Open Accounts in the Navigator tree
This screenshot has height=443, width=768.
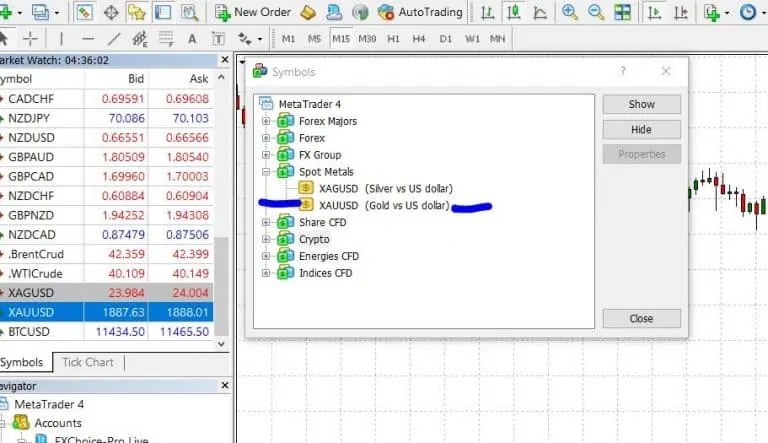pyautogui.click(x=58, y=422)
